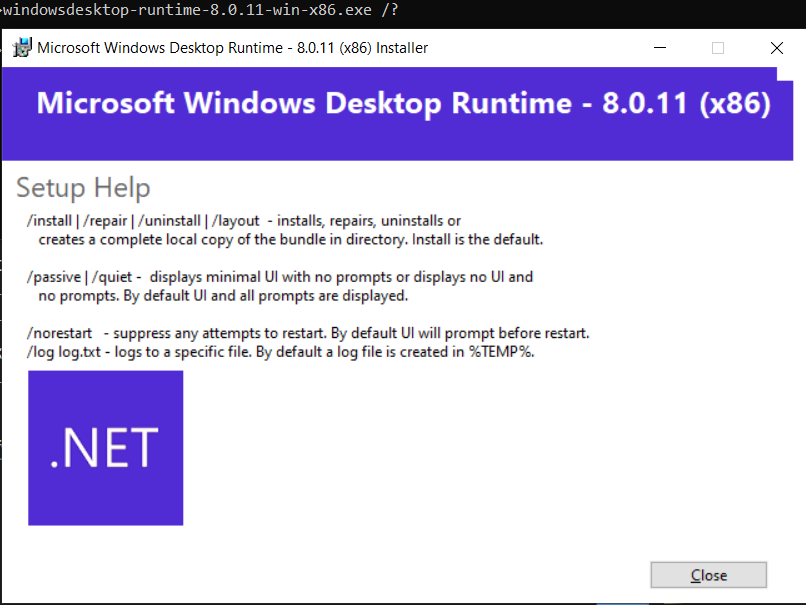806x605 pixels.
Task: Click the .NET logo image
Action: coord(105,448)
